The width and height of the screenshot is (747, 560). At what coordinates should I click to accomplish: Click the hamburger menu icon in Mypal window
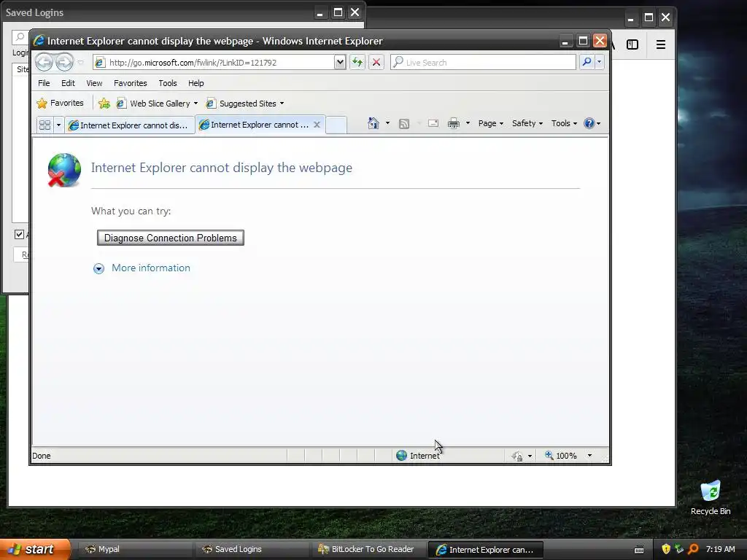(661, 44)
